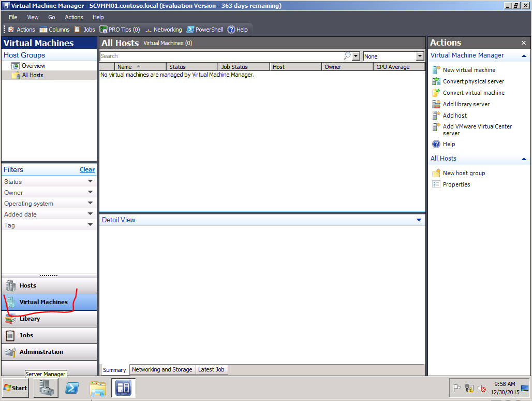Click the Convert virtual machine icon
Image resolution: width=532 pixels, height=401 pixels.
coord(436,93)
